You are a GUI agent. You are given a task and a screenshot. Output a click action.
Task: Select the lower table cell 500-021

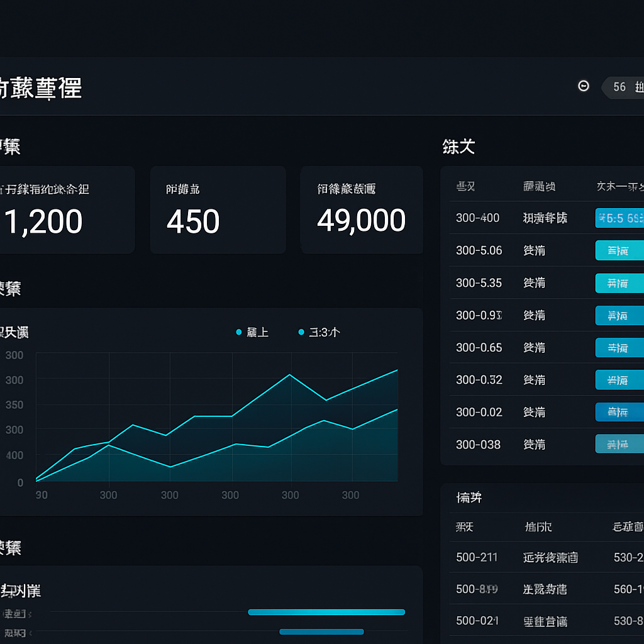click(x=477, y=621)
